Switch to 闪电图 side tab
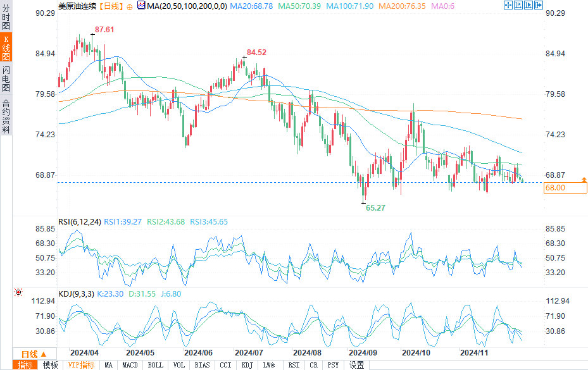 [6, 78]
